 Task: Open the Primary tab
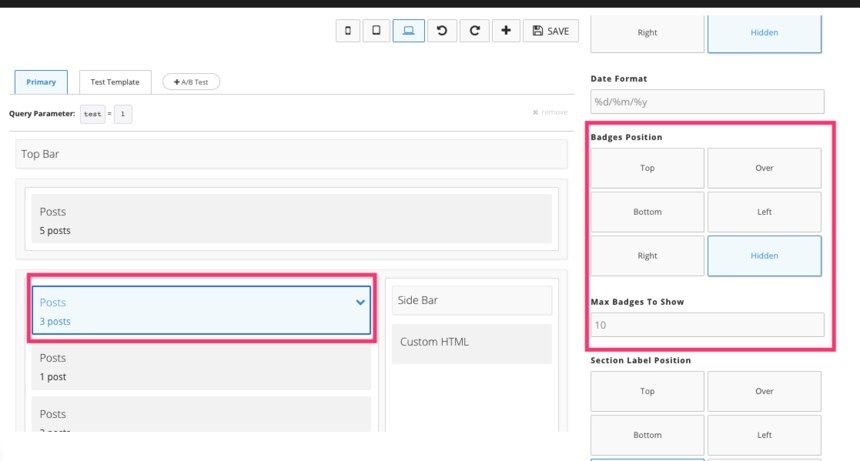click(41, 82)
